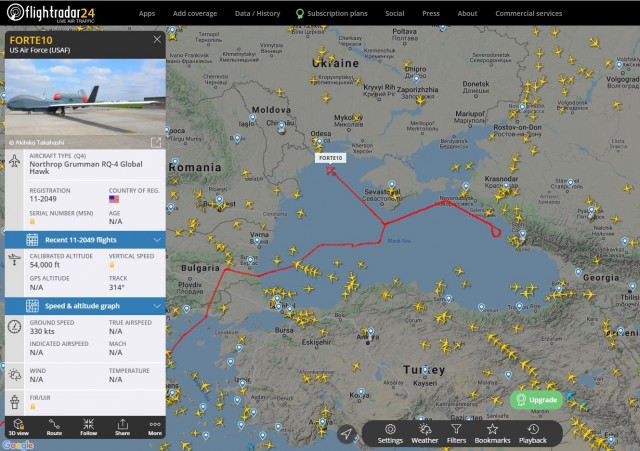640x451 pixels.
Task: Click calendar icon on Recent flights bar
Action: pos(32,240)
